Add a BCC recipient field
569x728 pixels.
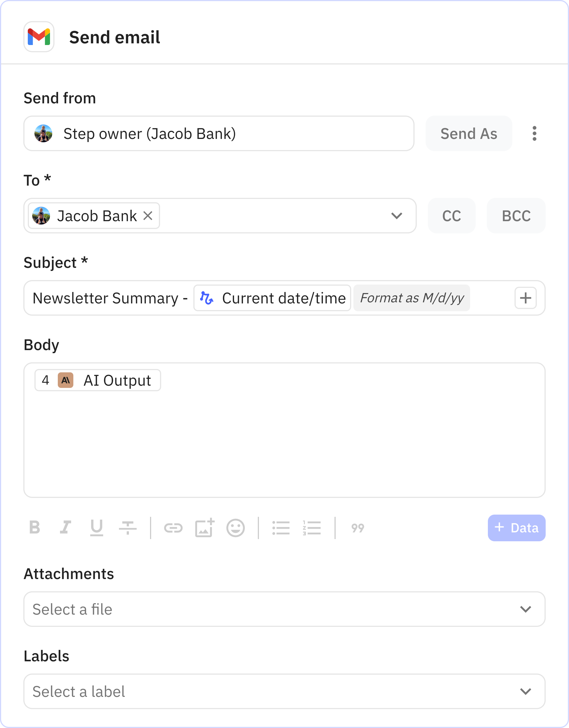tap(516, 216)
